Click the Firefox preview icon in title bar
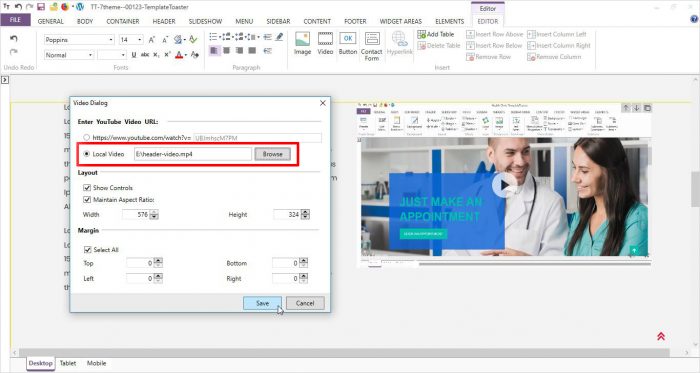Image resolution: width=700 pixels, height=373 pixels. coord(65,7)
